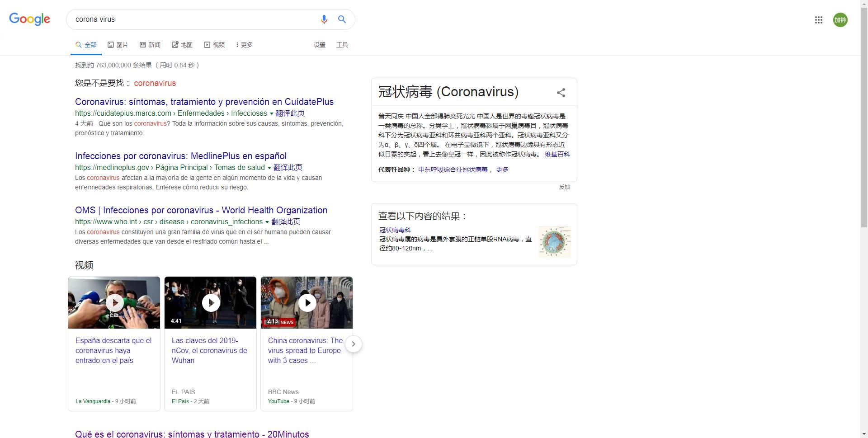Open the green account avatar

(x=840, y=20)
